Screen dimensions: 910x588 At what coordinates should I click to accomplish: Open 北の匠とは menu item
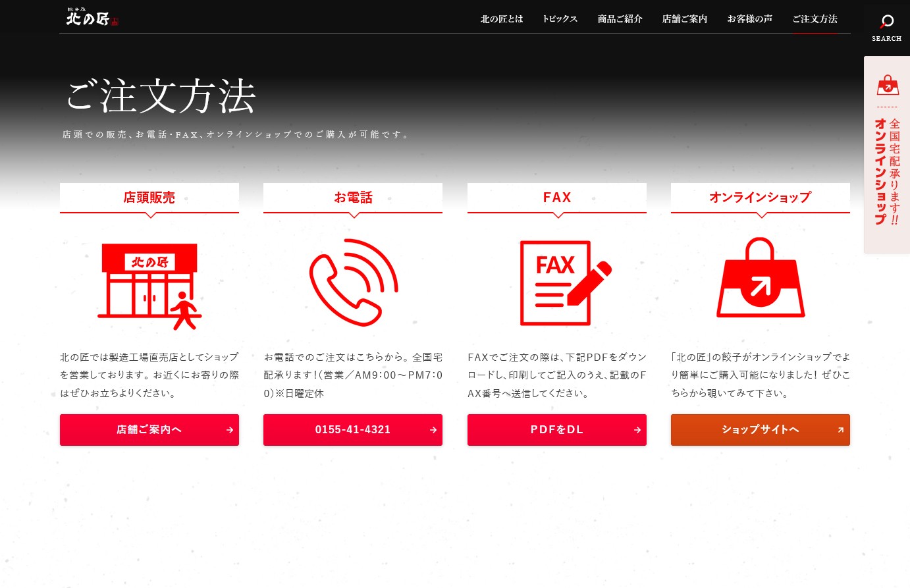(x=502, y=19)
